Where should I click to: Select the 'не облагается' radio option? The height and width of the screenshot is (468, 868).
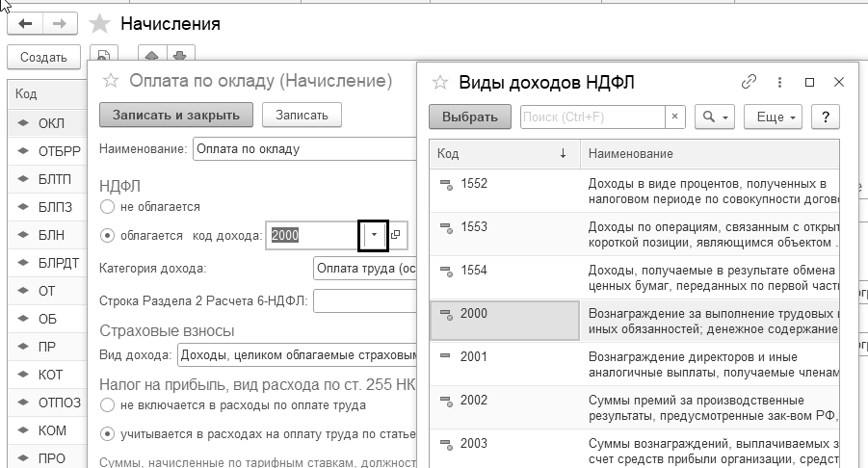pyautogui.click(x=107, y=207)
